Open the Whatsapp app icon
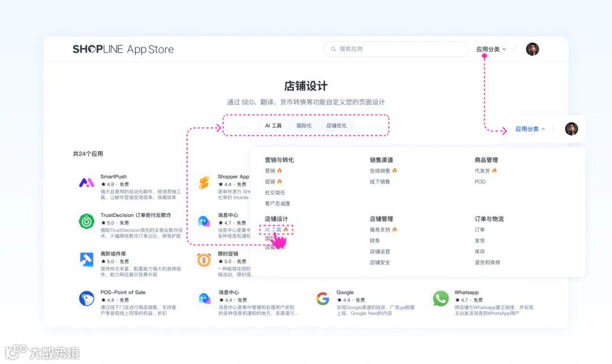612x364 pixels. (x=441, y=298)
